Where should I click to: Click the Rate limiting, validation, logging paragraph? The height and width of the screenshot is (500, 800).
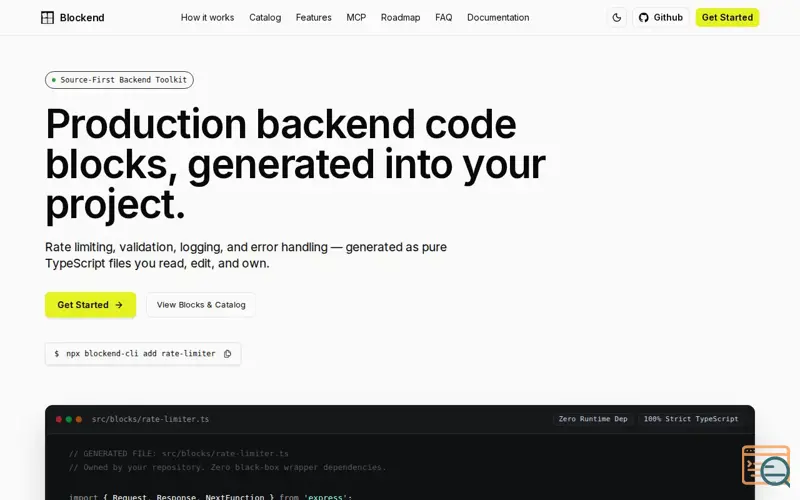point(246,255)
